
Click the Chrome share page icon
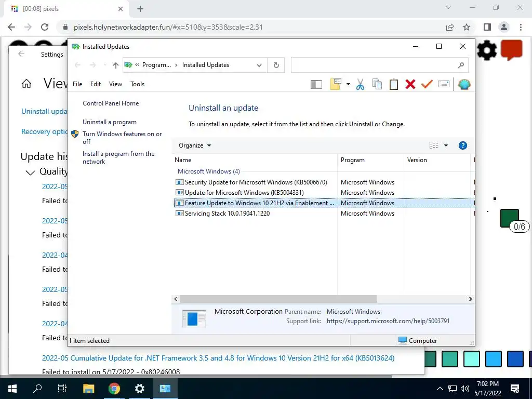(450, 27)
